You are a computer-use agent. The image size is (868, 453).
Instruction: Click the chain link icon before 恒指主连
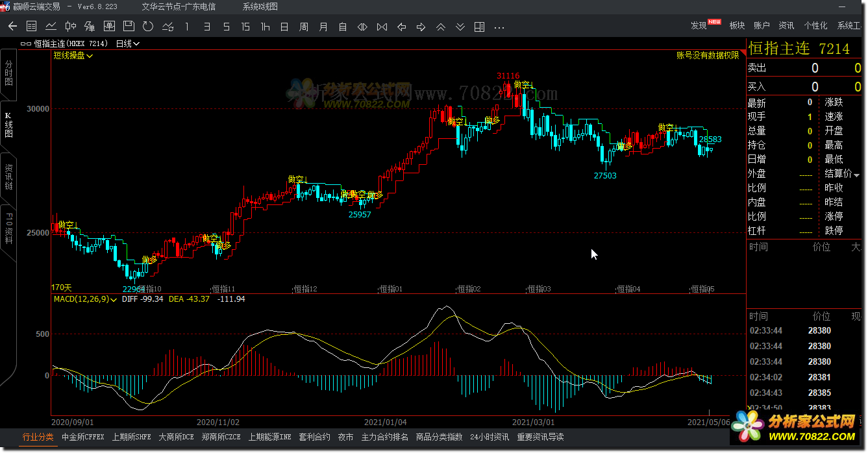26,43
